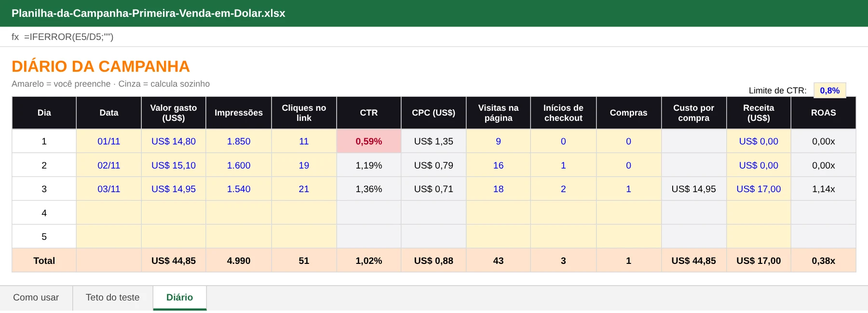Select total ROAS 0,38x

[x=824, y=261]
